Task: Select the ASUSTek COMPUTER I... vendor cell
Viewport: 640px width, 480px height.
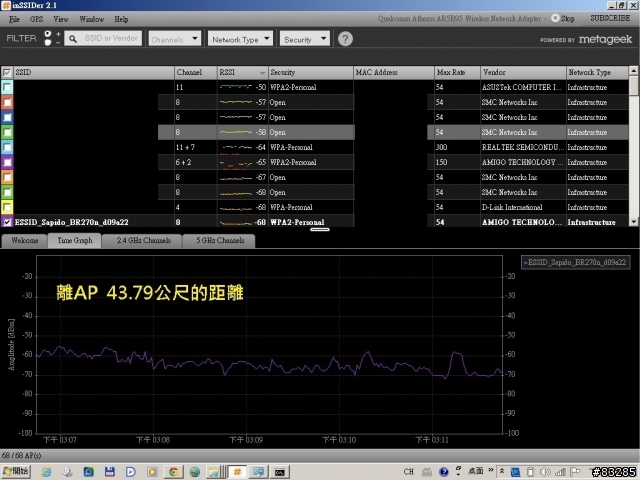Action: click(x=523, y=87)
